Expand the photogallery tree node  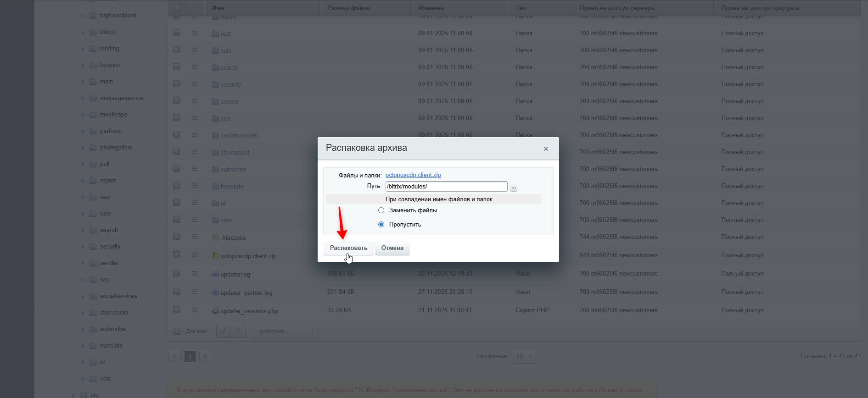[x=83, y=148]
